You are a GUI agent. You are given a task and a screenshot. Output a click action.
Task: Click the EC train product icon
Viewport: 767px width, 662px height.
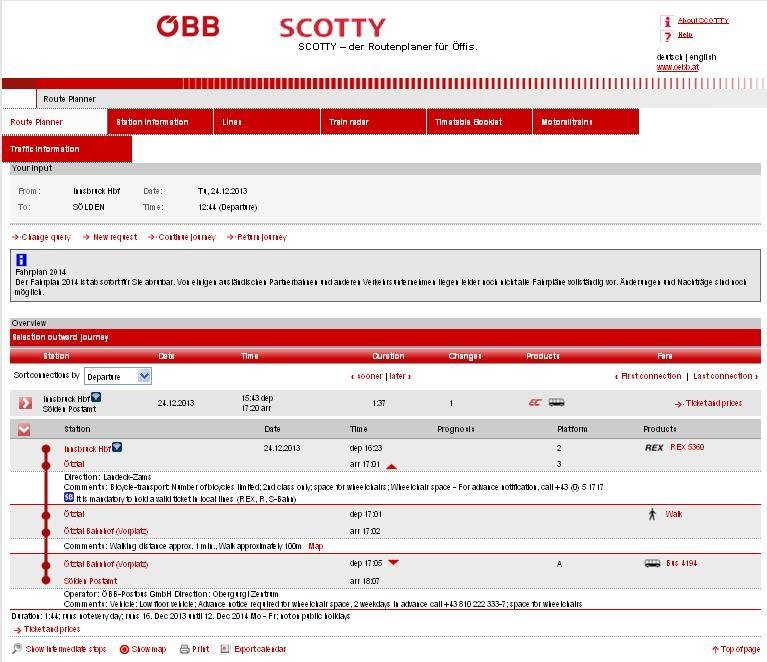tap(535, 403)
